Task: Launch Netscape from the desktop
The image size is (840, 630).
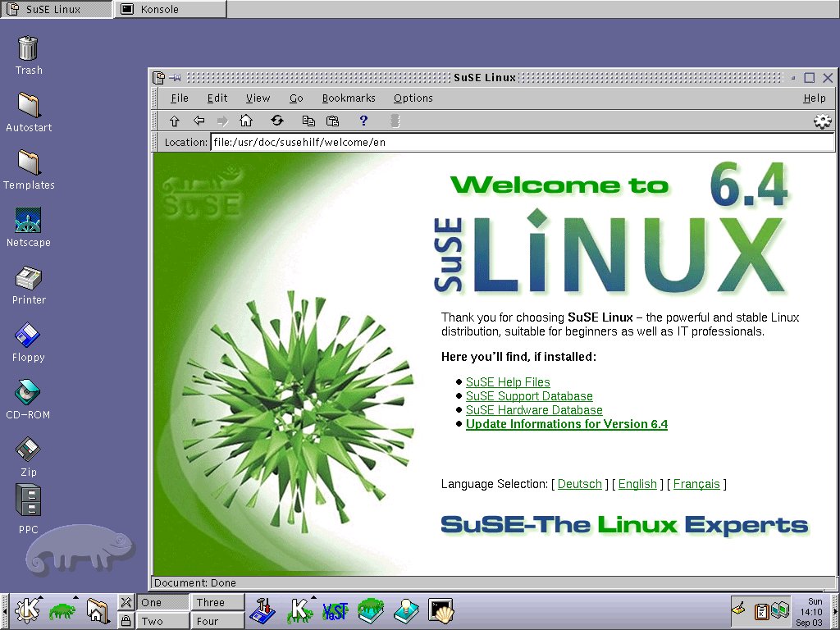Action: (29, 220)
